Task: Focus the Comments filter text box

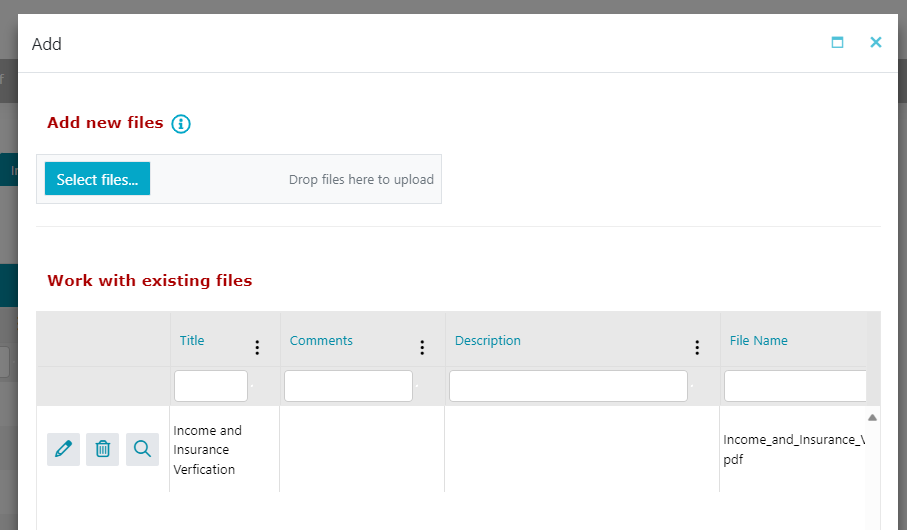Action: 348,386
